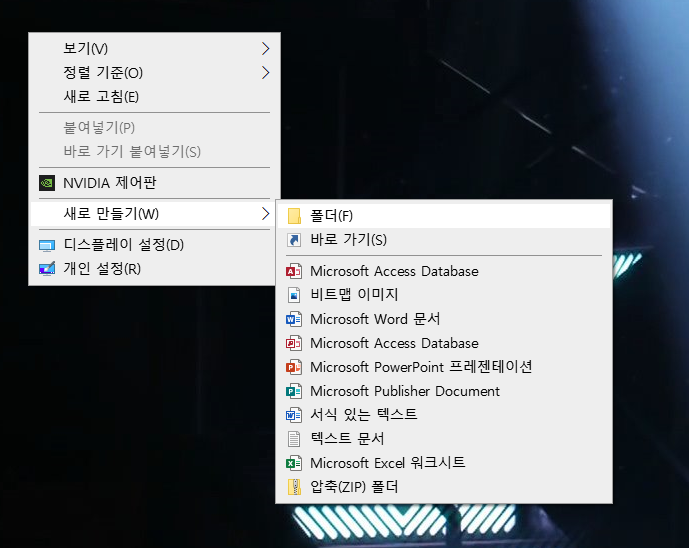The height and width of the screenshot is (548, 689).
Task: Open the 보기(V) submenu entry
Action: (154, 48)
